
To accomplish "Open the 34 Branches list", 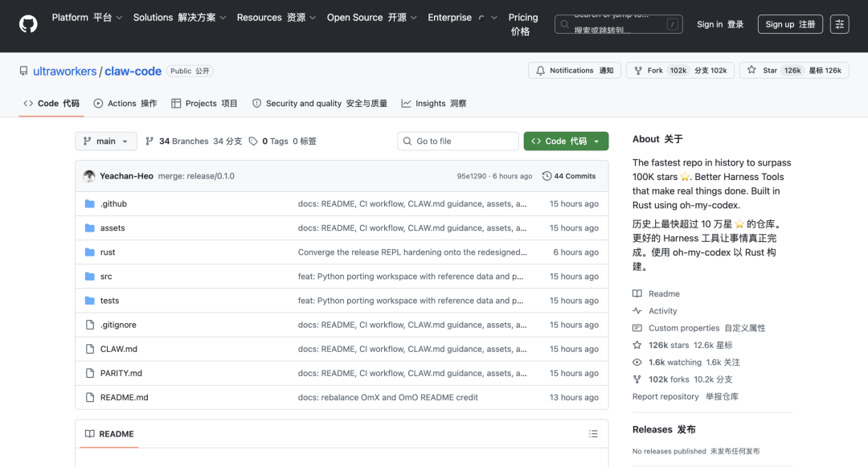I will coord(183,141).
